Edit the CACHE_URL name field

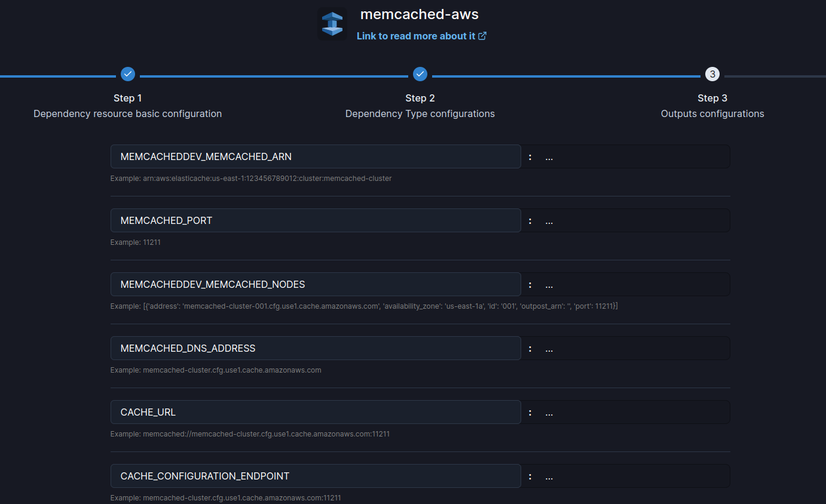[x=316, y=412]
